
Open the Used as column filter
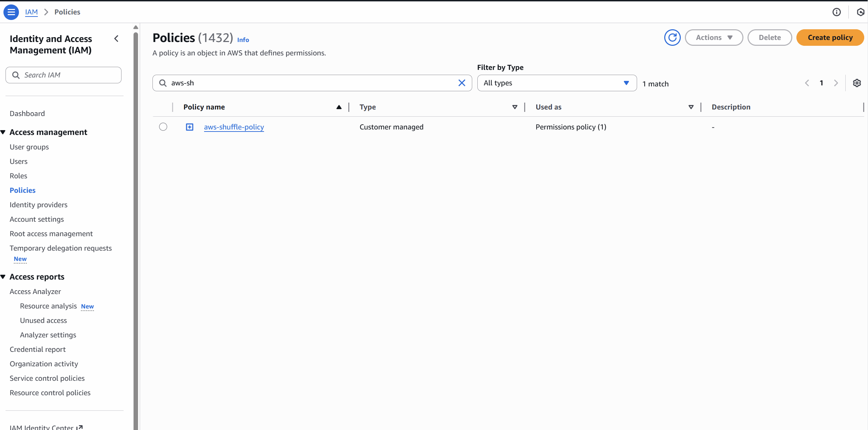point(691,107)
